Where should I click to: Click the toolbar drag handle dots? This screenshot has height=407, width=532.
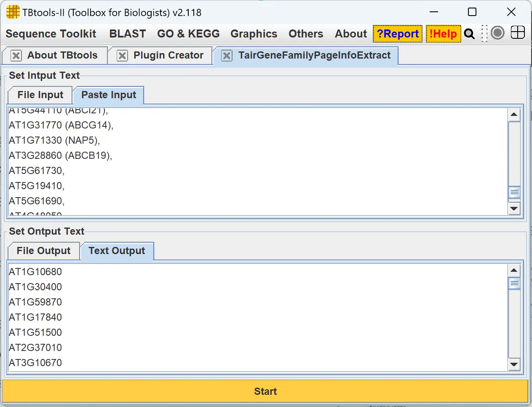(x=484, y=34)
